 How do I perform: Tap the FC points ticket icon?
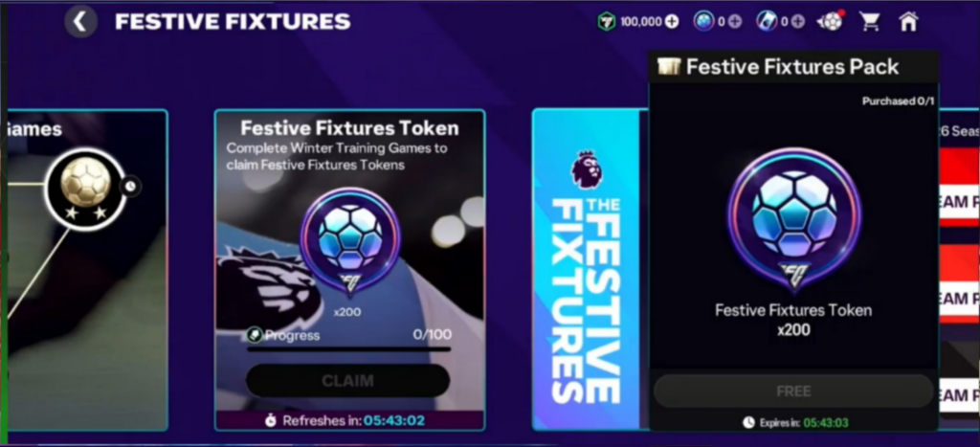pos(767,22)
